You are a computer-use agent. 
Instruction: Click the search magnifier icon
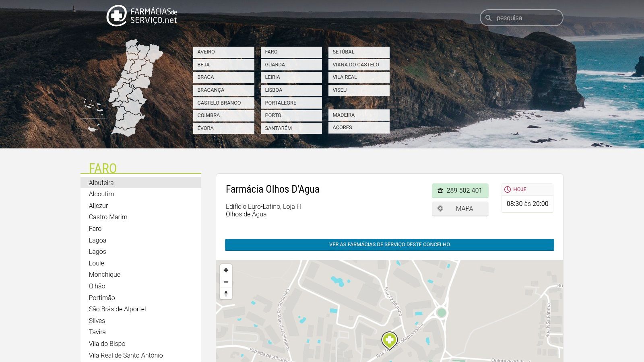[x=489, y=18]
